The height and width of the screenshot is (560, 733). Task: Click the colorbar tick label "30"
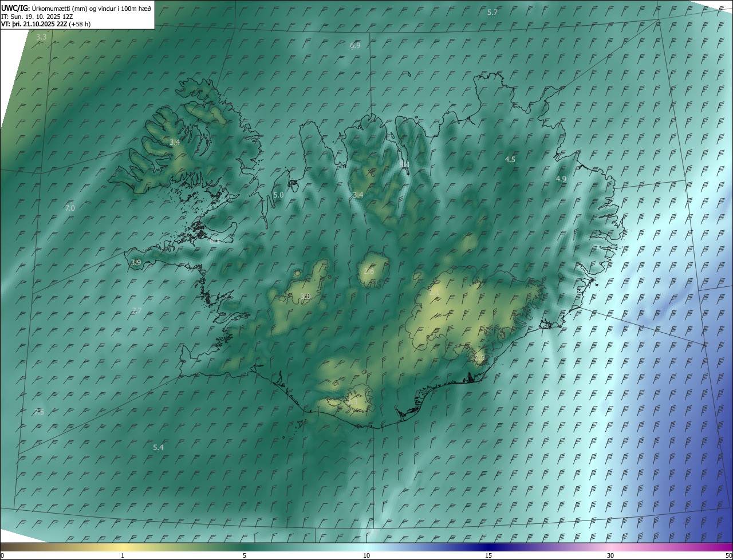click(610, 556)
